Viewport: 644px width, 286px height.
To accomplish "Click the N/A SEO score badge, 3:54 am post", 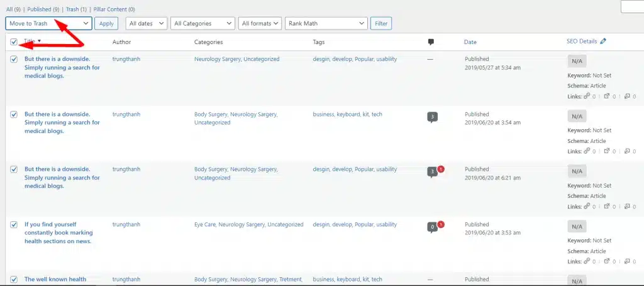I will point(577,117).
